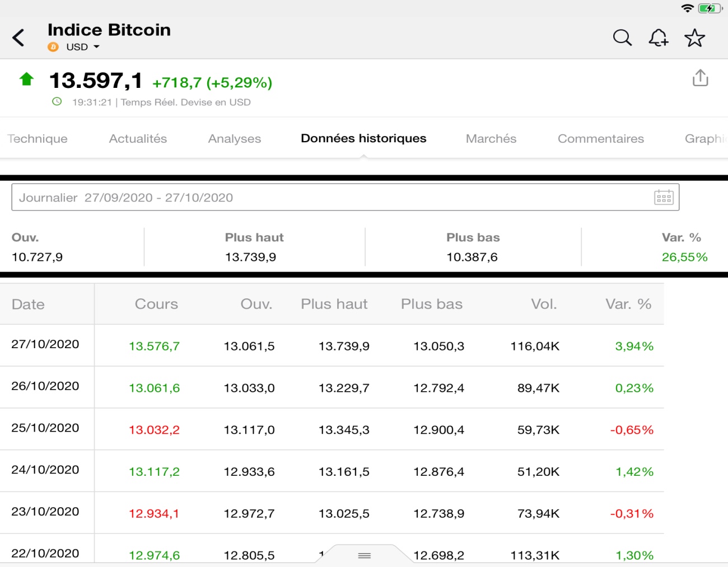The height and width of the screenshot is (567, 728).
Task: Open the Marchés tab
Action: click(491, 139)
